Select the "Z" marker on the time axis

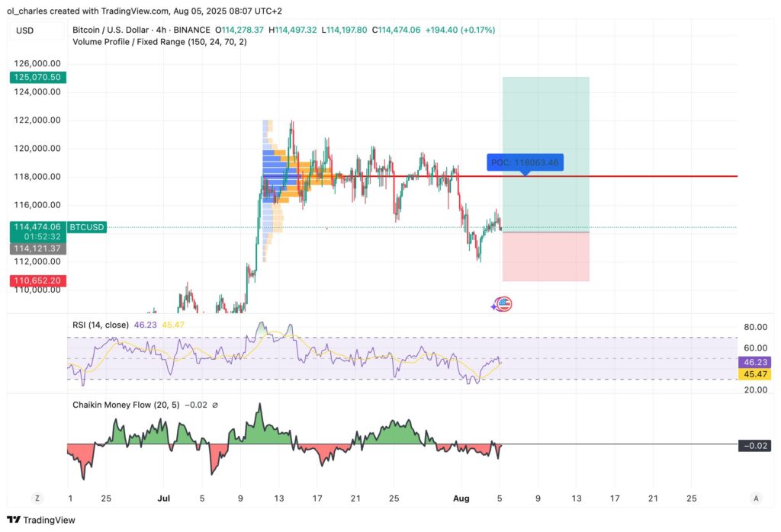(37, 497)
